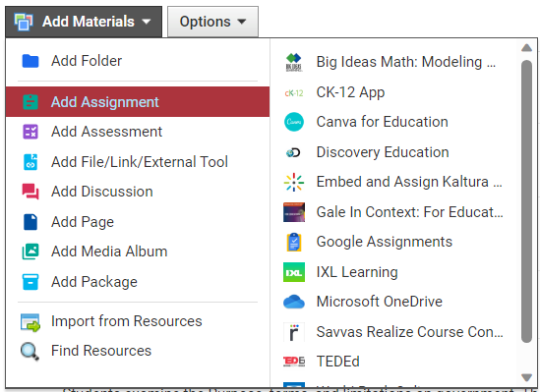Image resolution: width=540 pixels, height=392 pixels.
Task: Click the Microsoft OneDrive cloud icon
Action: [294, 302]
